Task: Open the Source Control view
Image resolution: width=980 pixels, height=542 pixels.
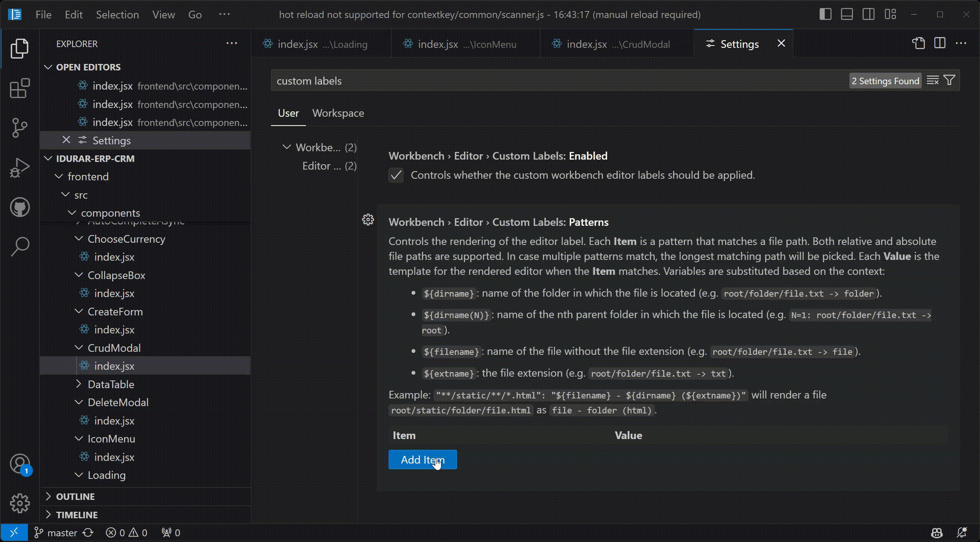Action: [20, 128]
